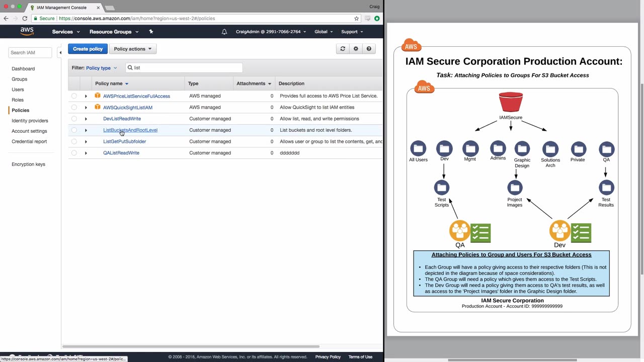Go to Dashboard in IAM sidebar

[x=23, y=68]
